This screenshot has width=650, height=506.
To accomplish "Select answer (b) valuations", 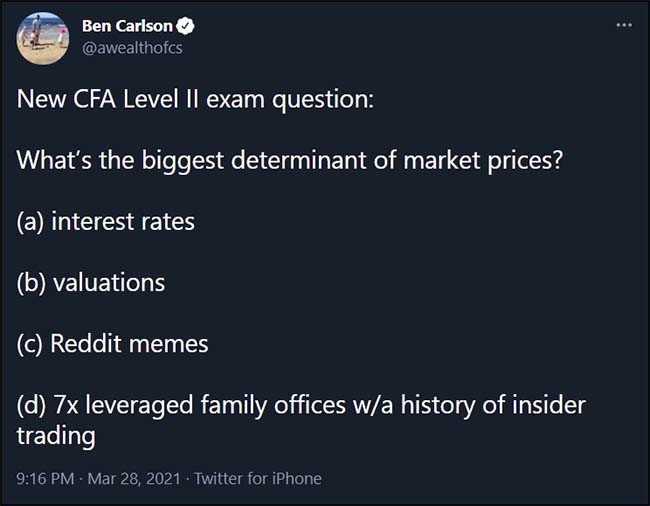I will pos(91,282).
